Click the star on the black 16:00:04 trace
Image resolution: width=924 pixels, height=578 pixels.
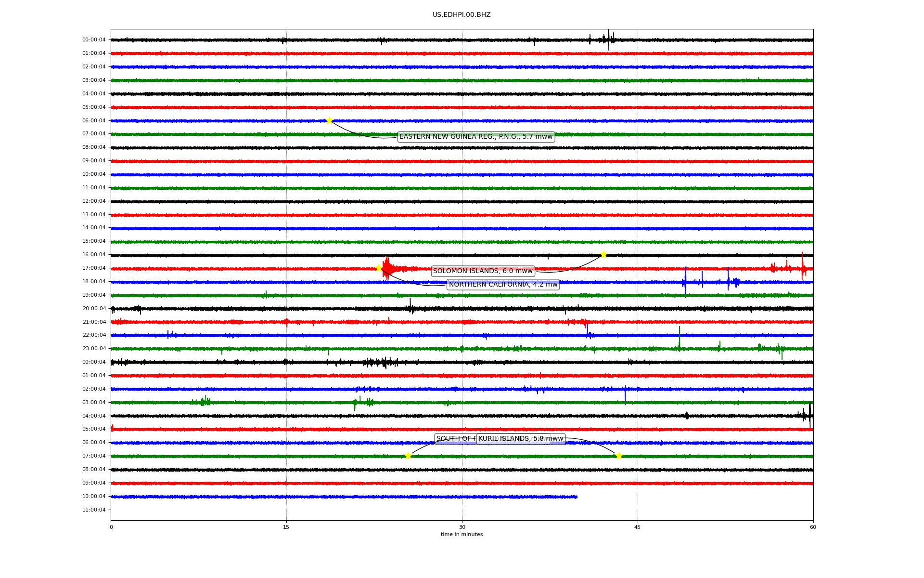point(603,254)
